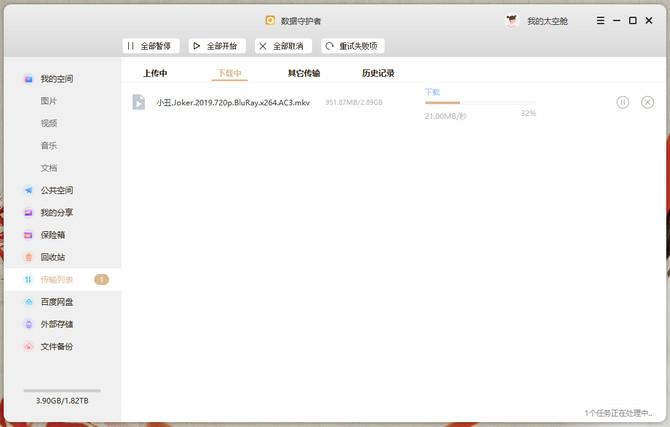Go to 公共空间
The height and width of the screenshot is (427, 670).
coord(57,190)
